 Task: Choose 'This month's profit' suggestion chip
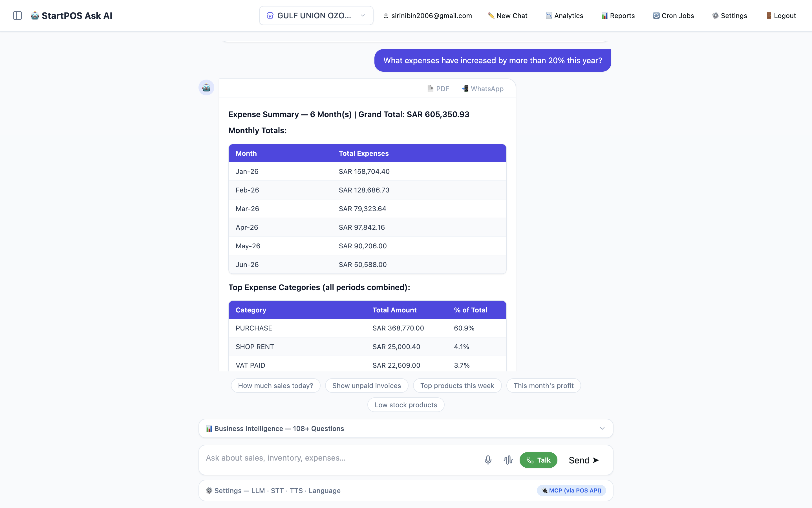[543, 386]
